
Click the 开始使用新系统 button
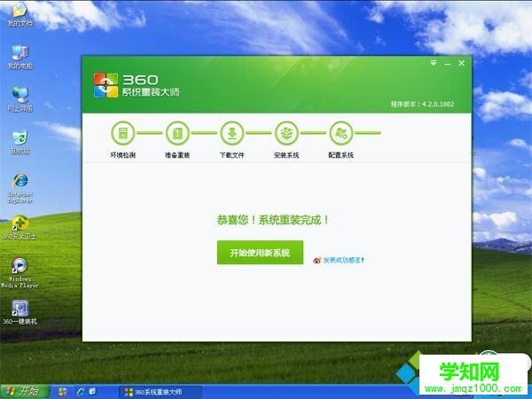click(x=260, y=253)
